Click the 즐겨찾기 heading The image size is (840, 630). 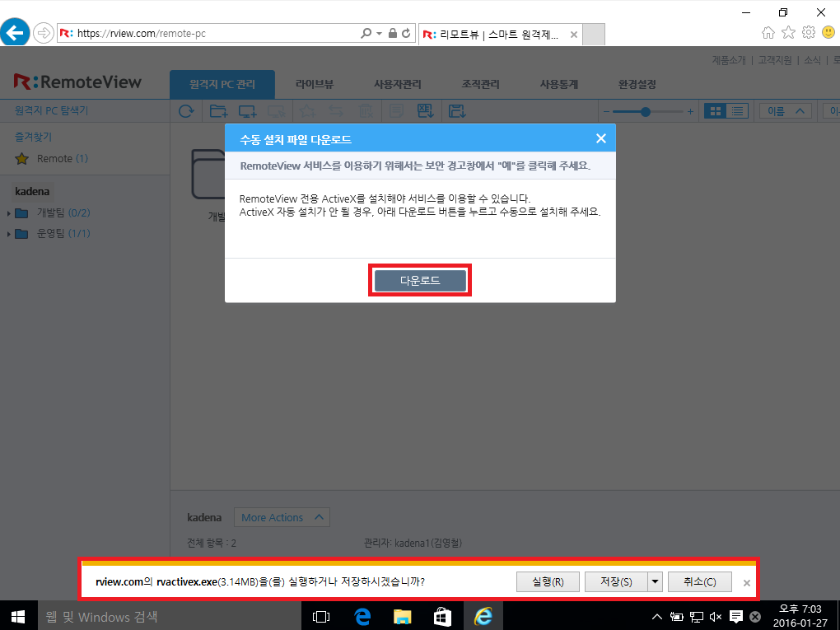point(33,137)
